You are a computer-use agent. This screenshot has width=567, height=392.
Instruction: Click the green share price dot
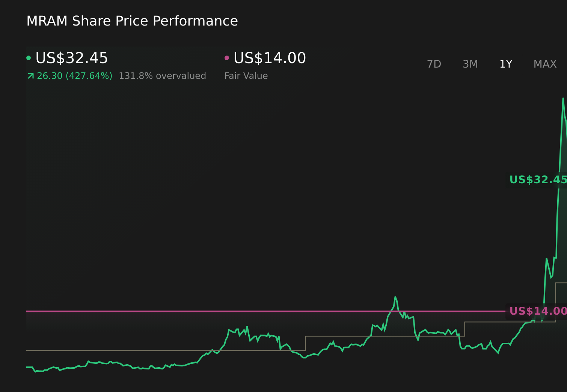pos(29,58)
